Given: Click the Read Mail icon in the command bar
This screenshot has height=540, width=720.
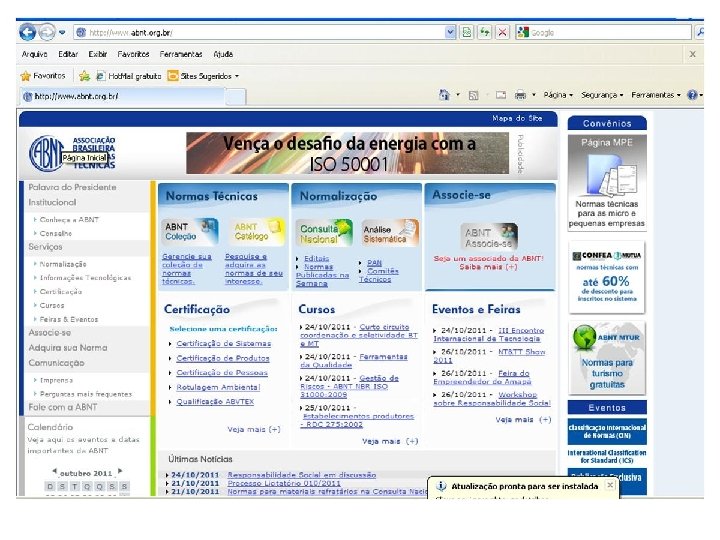Looking at the screenshot, I should [x=501, y=95].
